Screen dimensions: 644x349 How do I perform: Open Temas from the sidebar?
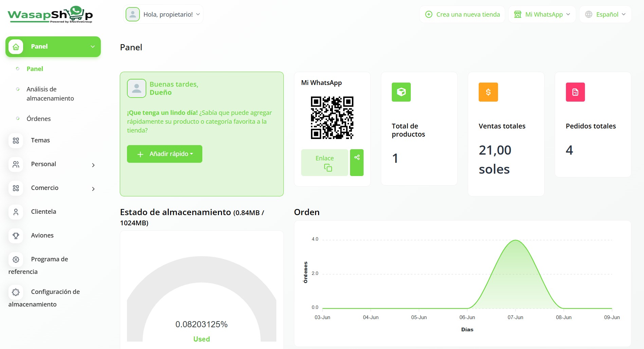pos(40,140)
